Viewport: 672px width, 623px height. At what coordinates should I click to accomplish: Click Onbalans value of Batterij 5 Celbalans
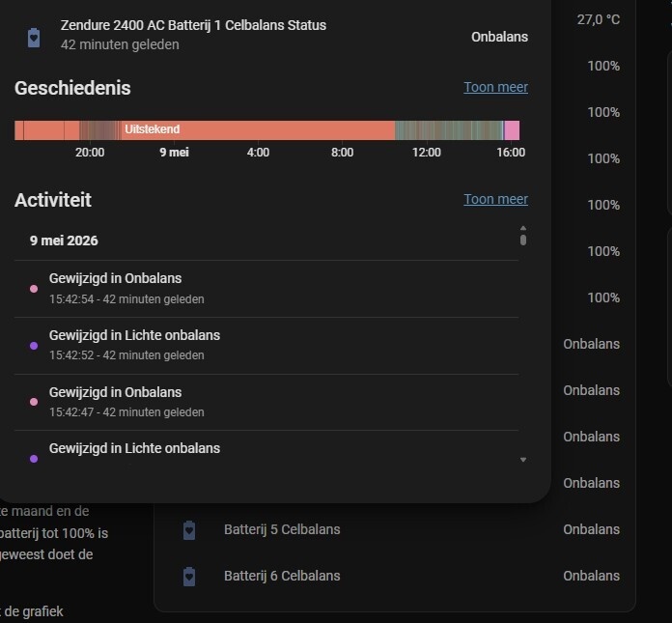pyautogui.click(x=592, y=529)
